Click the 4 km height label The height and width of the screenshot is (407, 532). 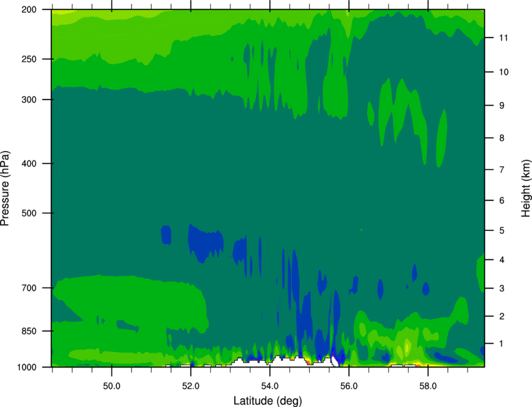(x=502, y=260)
